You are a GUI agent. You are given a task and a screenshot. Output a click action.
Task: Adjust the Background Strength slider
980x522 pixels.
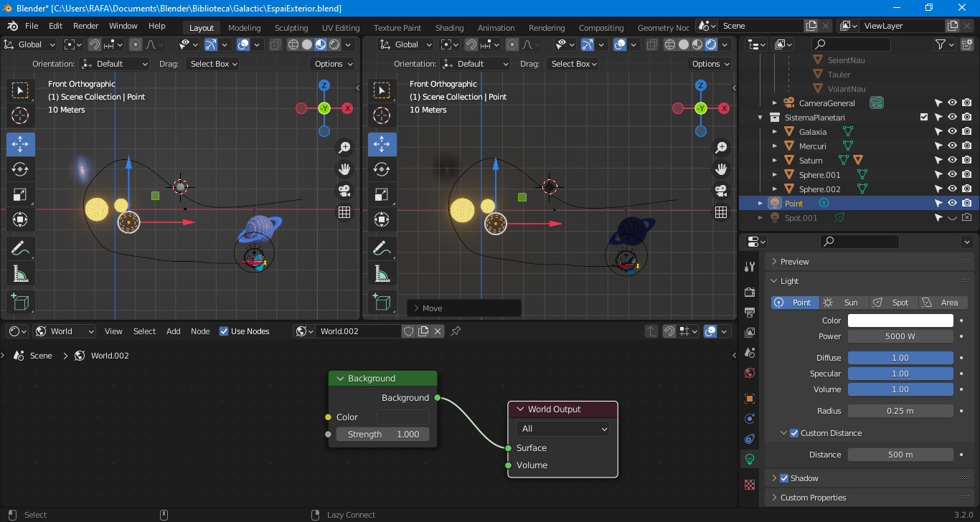[x=382, y=435]
